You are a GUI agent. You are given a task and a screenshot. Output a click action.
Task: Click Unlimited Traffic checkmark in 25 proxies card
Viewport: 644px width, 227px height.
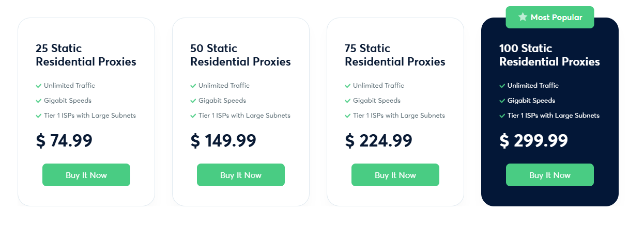point(39,86)
